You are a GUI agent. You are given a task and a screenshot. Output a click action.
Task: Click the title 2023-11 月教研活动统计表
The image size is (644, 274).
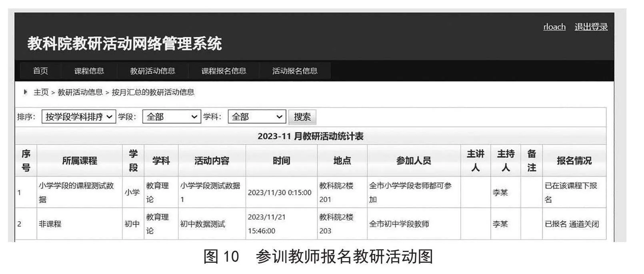310,136
